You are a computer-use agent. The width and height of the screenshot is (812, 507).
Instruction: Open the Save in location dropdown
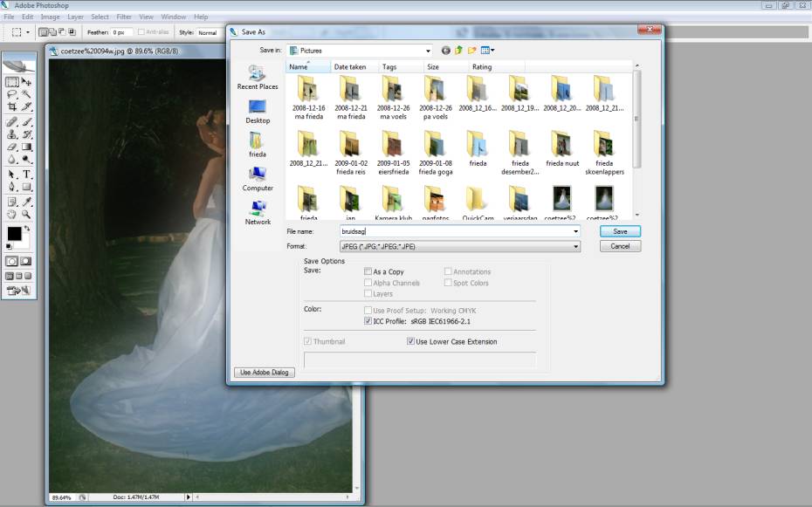428,51
